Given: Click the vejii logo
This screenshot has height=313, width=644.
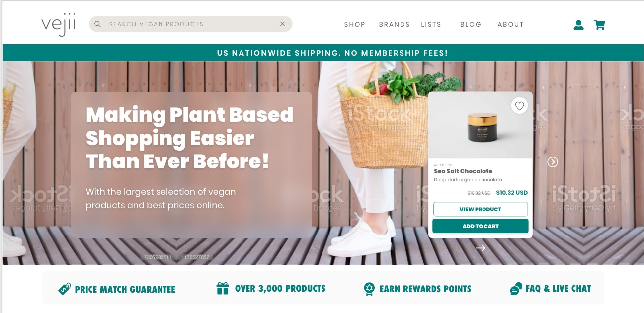Looking at the screenshot, I should point(59,24).
